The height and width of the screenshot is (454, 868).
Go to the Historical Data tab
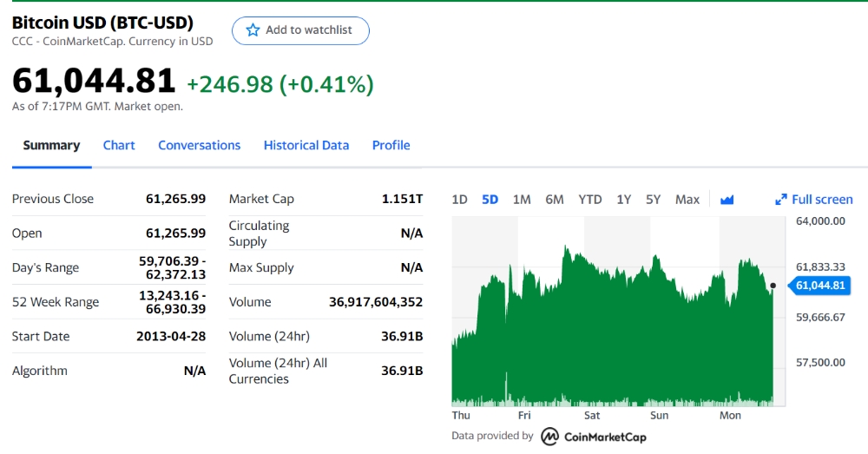coord(306,145)
